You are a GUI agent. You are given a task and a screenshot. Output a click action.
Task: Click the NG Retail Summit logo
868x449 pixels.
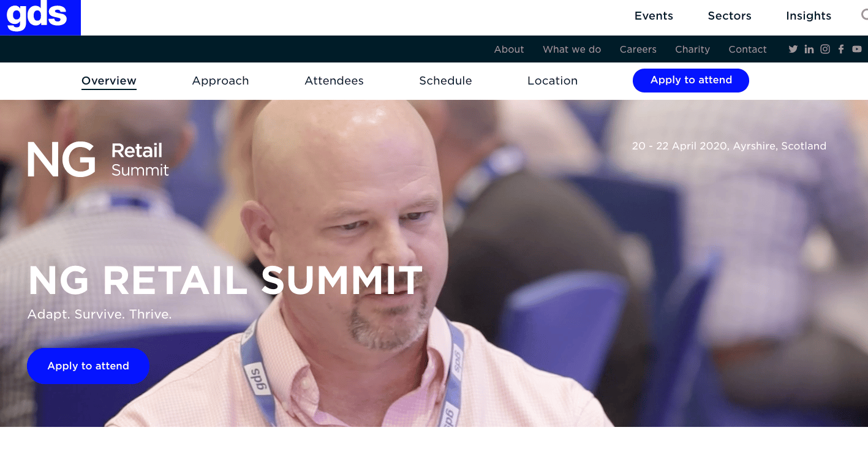point(98,159)
